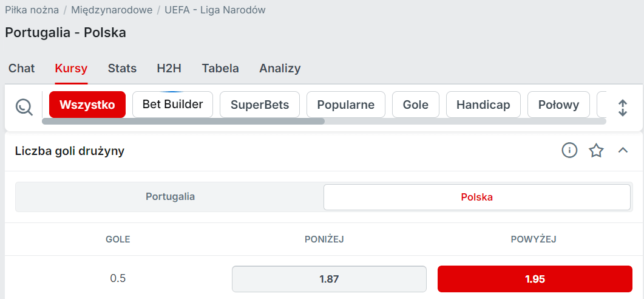
Task: Mark Liczba goli drużyny as favorite star
Action: point(597,150)
